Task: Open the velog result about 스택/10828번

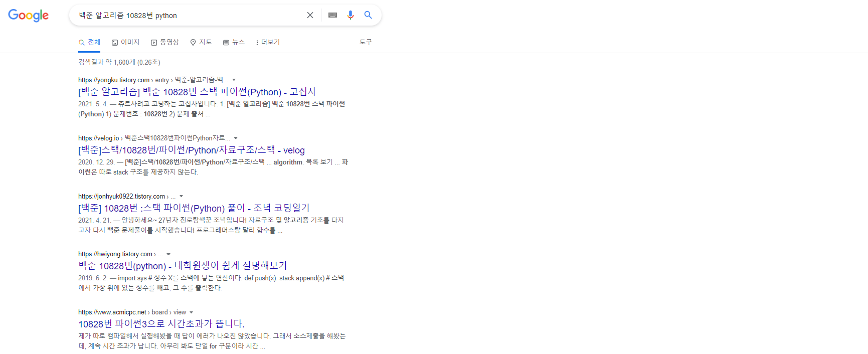Action: [192, 150]
